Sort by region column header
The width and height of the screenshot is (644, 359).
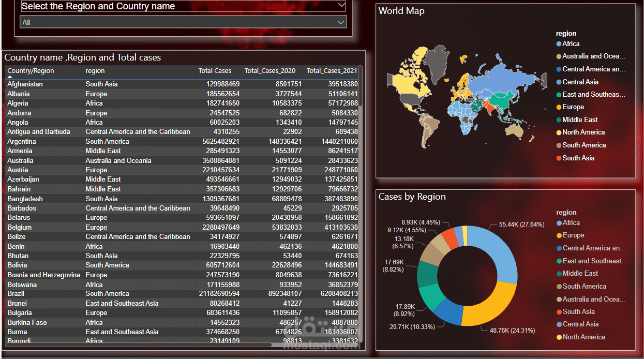pos(95,71)
